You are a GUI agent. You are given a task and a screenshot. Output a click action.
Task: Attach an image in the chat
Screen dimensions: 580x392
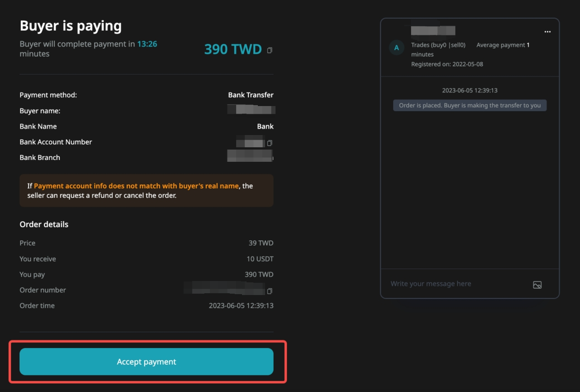pyautogui.click(x=537, y=285)
